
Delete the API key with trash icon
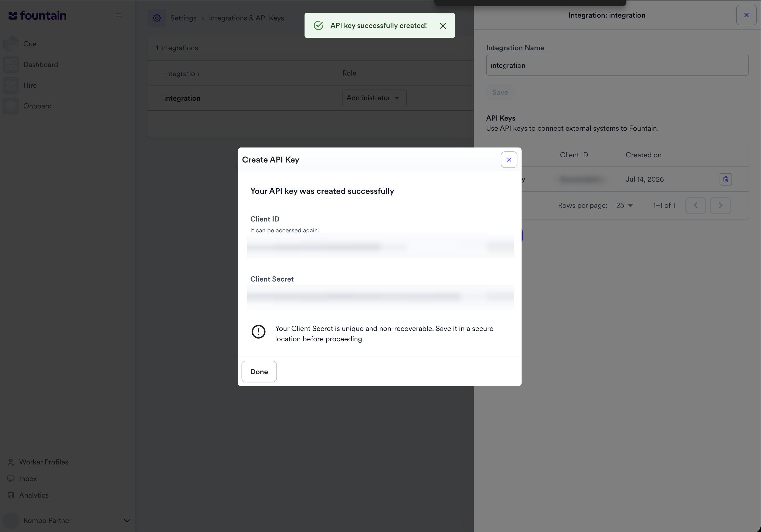[x=726, y=179]
